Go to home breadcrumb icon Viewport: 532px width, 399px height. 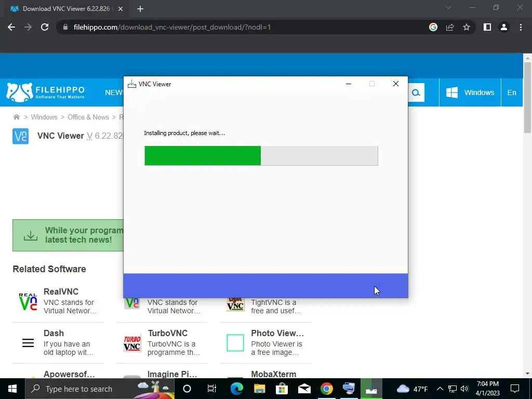tap(16, 117)
